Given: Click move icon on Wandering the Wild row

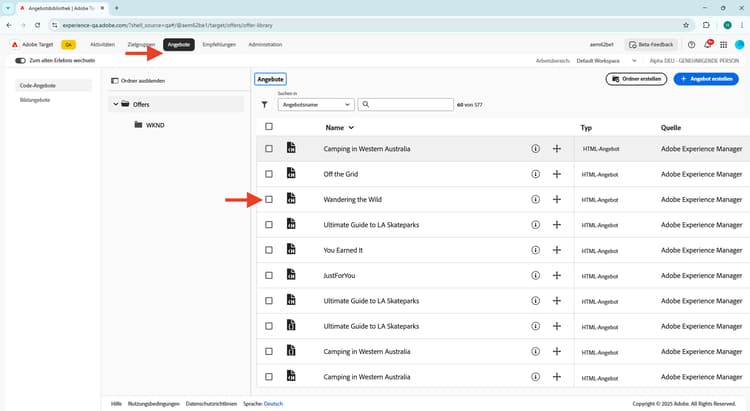Looking at the screenshot, I should point(557,200).
